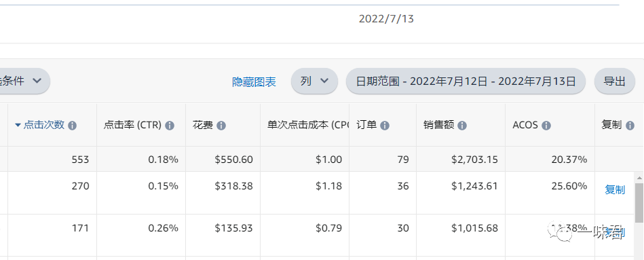Click info icon next to 点击次数
The image size is (644, 260).
click(73, 126)
